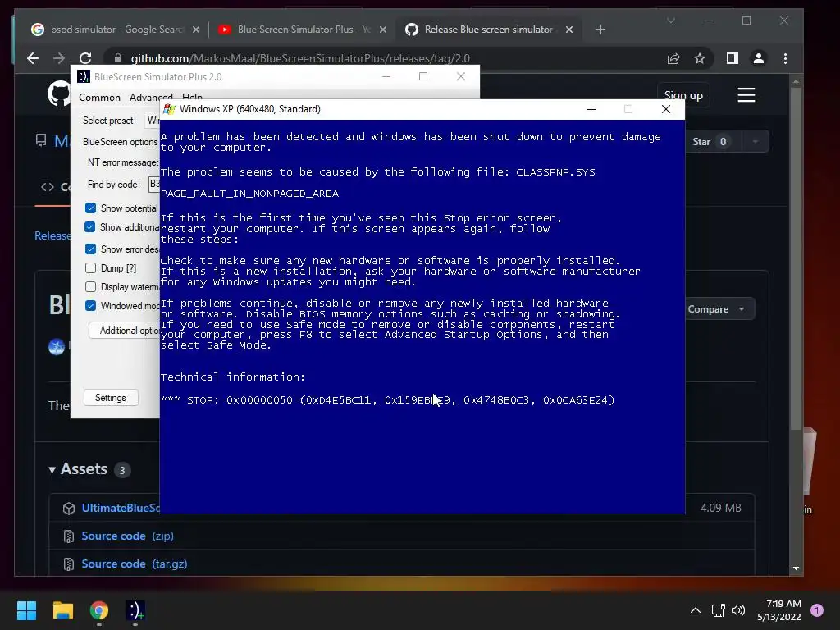Click the UltimateBlueScreen asset package icon
The width and height of the screenshot is (840, 630).
pos(69,509)
